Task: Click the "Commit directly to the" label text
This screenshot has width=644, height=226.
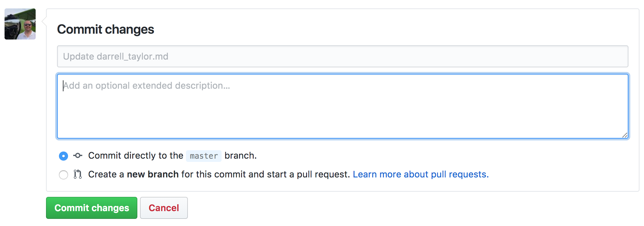Action: click(x=136, y=156)
